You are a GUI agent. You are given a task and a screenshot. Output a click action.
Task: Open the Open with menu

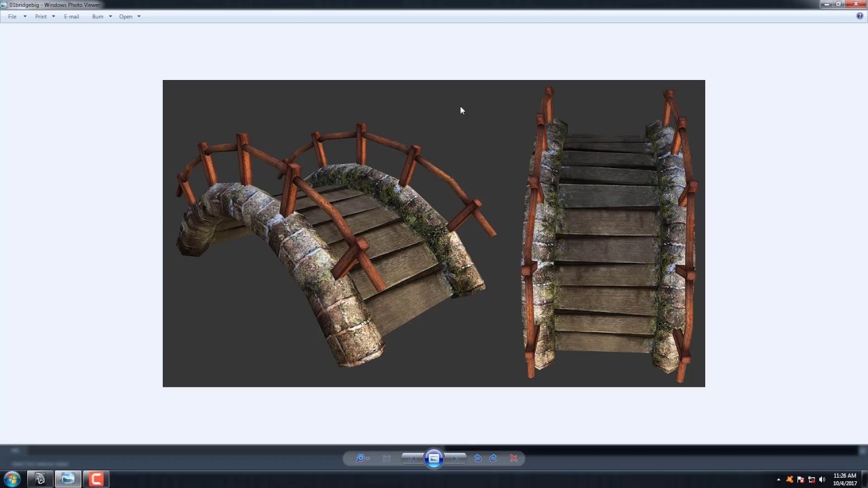pyautogui.click(x=125, y=16)
